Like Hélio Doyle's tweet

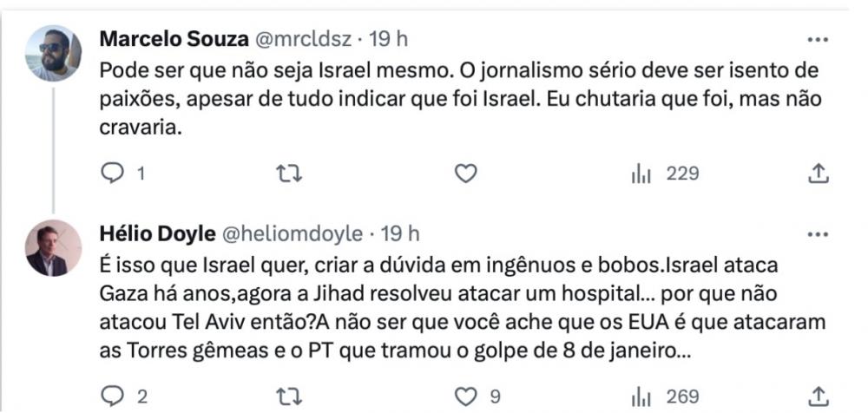[x=466, y=396]
